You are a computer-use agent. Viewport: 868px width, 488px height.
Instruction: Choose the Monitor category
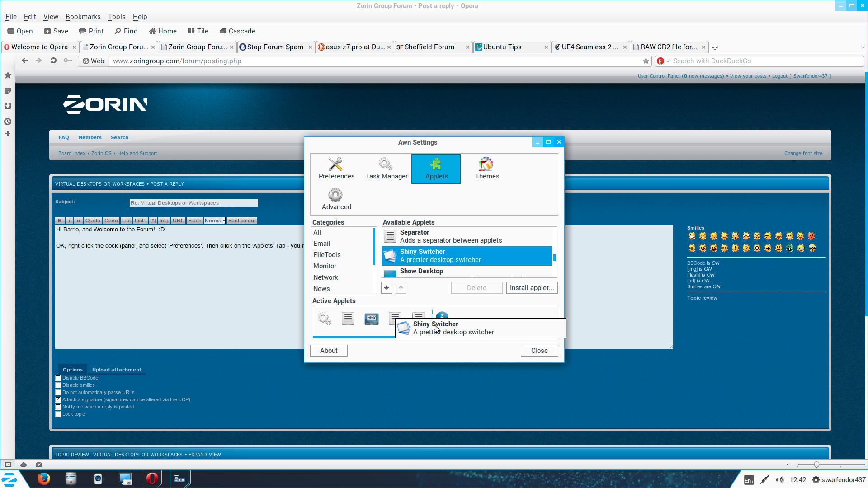tap(325, 266)
